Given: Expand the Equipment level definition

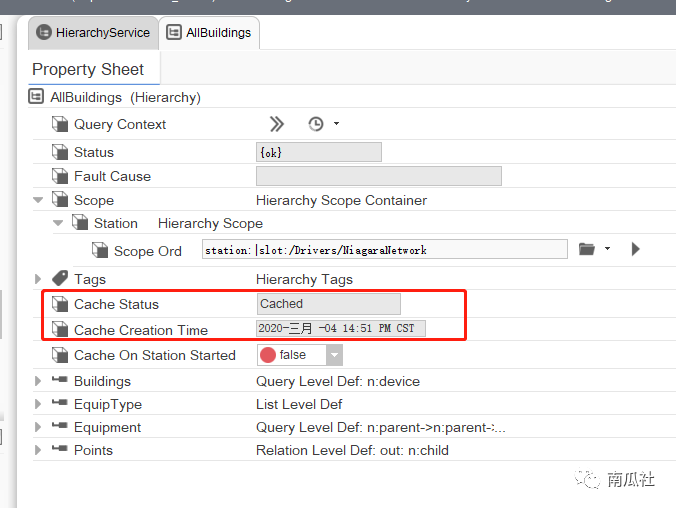Looking at the screenshot, I should point(39,427).
